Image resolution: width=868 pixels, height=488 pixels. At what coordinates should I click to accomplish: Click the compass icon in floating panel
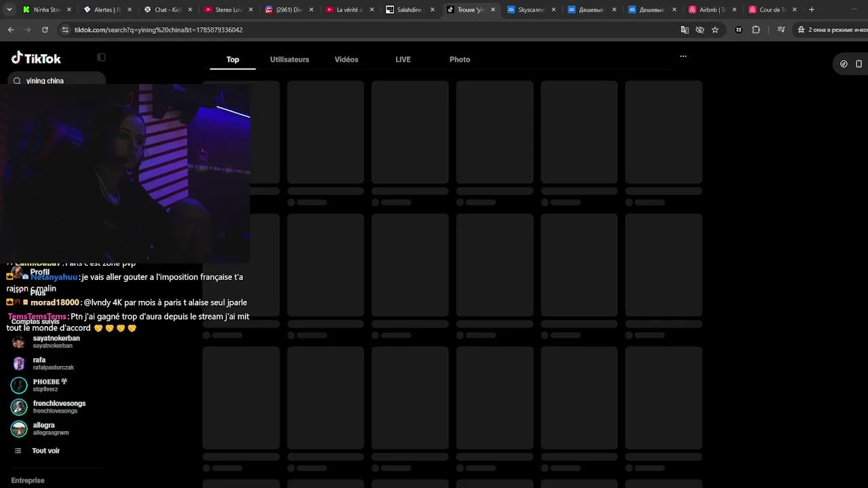pos(844,64)
